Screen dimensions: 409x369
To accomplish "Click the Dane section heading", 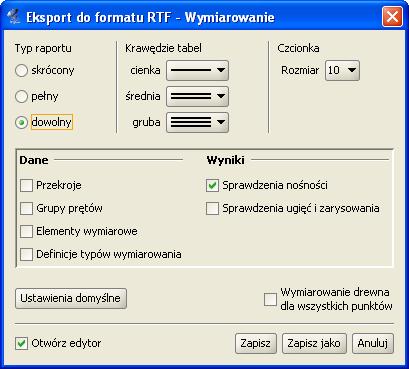I will click(34, 160).
